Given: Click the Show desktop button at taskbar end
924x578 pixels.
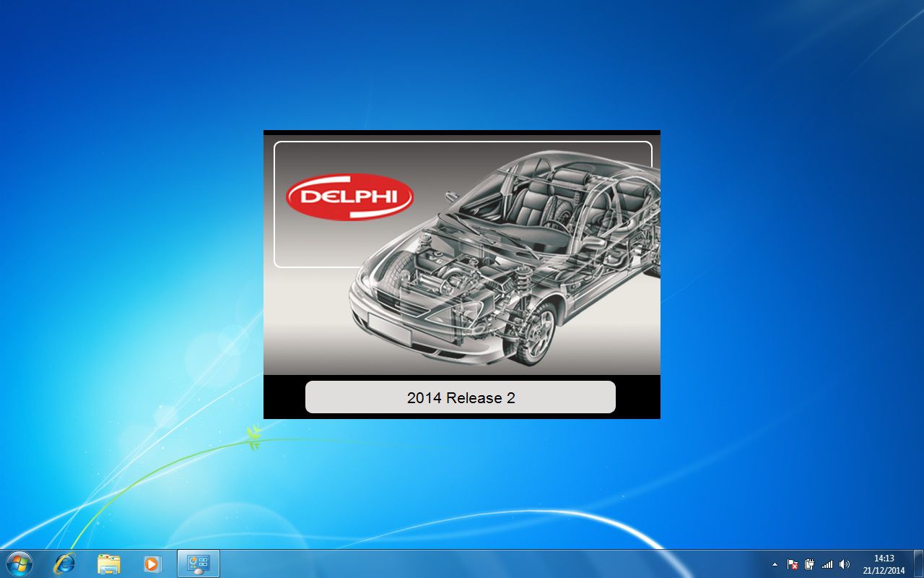Looking at the screenshot, I should click(x=918, y=564).
